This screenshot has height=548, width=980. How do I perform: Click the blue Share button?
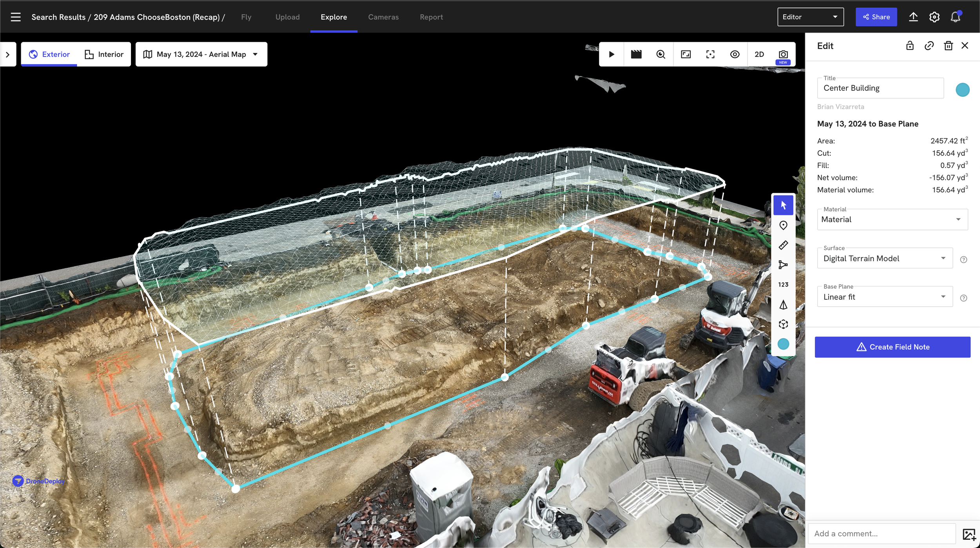[876, 17]
